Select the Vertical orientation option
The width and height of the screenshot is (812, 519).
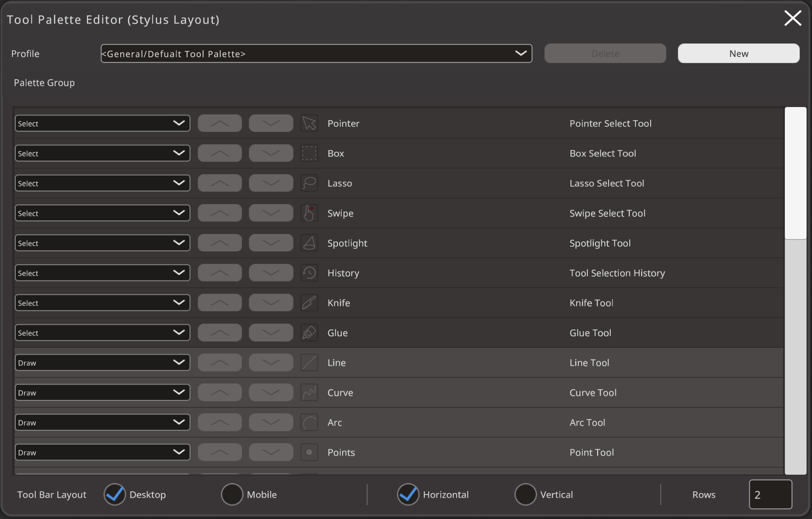point(525,494)
